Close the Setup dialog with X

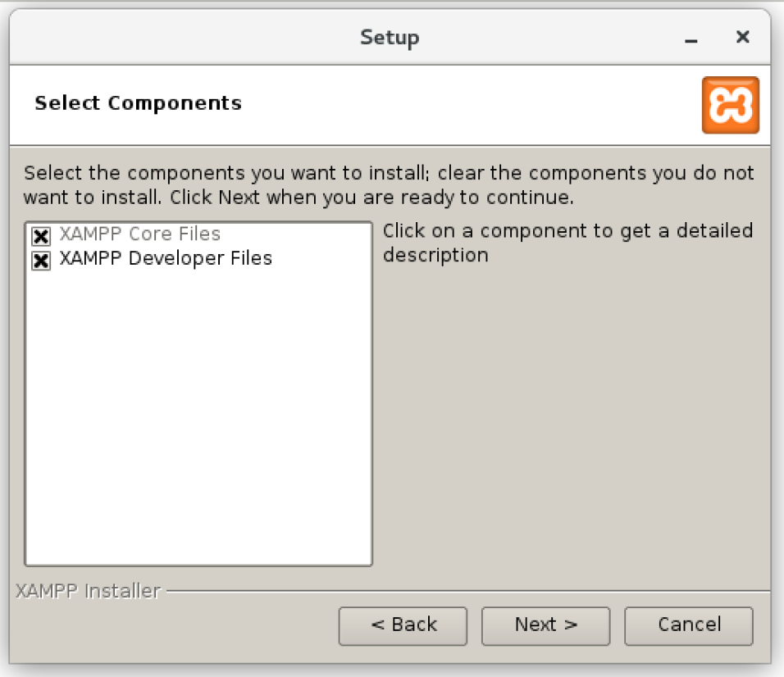coord(742,37)
